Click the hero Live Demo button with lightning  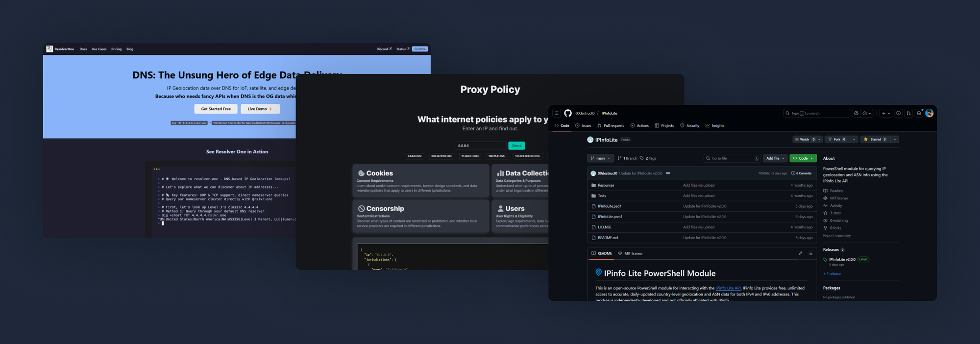click(x=260, y=109)
